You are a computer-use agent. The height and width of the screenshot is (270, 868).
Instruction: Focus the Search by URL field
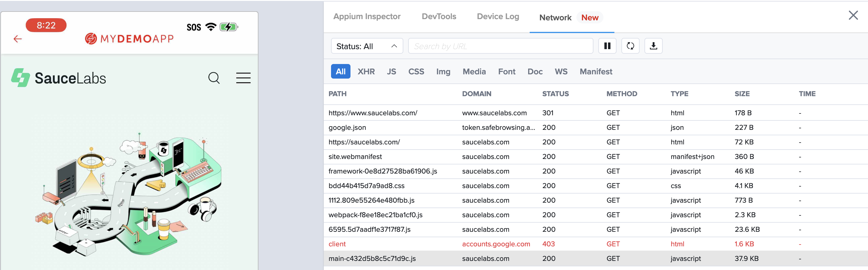click(x=501, y=46)
